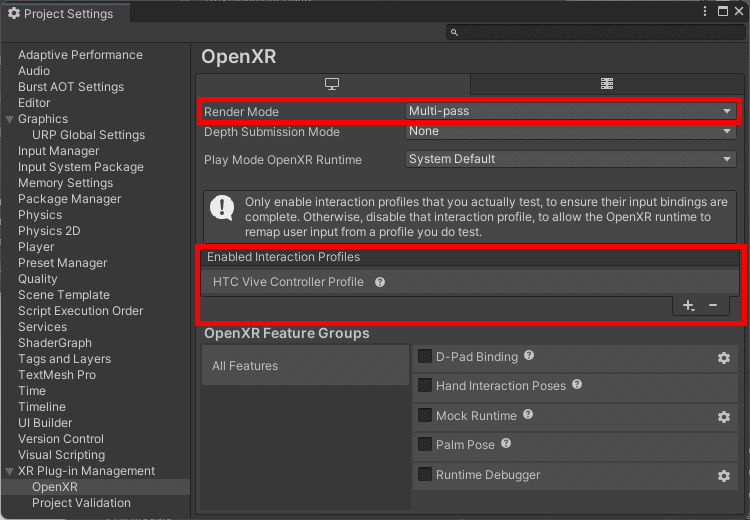The height and width of the screenshot is (520, 750).
Task: Collapse the Graphics settings section
Action: coord(9,119)
